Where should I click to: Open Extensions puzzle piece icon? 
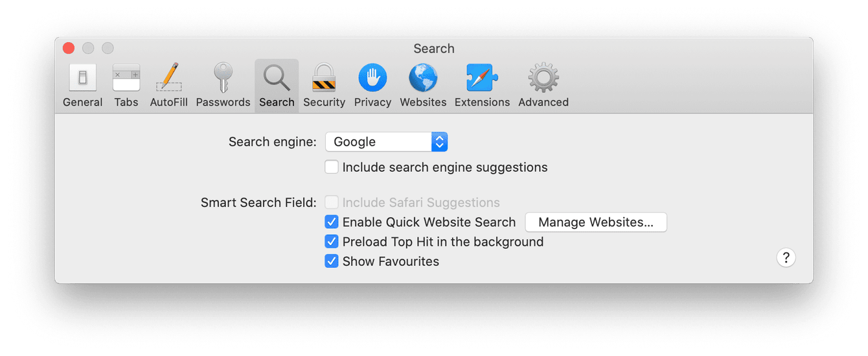pos(482,78)
